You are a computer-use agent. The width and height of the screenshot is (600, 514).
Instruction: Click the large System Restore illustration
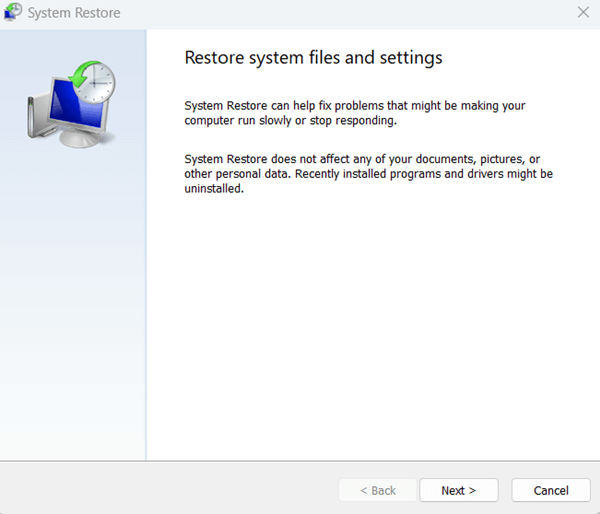[x=70, y=105]
